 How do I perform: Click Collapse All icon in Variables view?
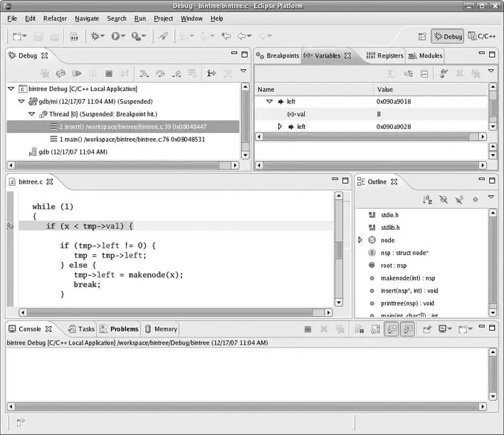click(x=424, y=73)
